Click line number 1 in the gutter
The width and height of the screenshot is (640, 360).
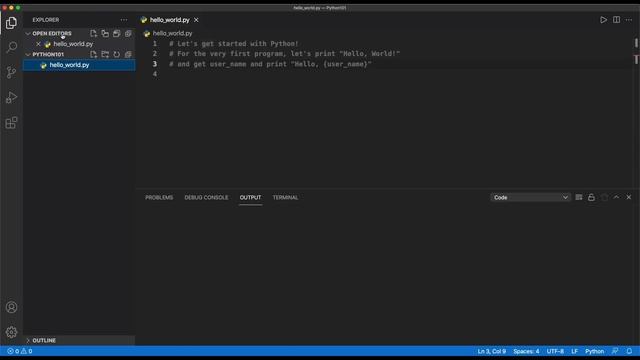(x=155, y=43)
